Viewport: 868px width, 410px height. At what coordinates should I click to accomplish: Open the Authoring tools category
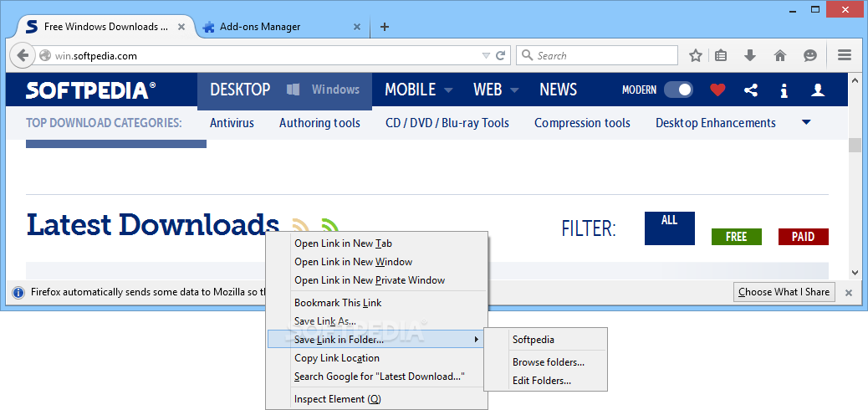[320, 123]
